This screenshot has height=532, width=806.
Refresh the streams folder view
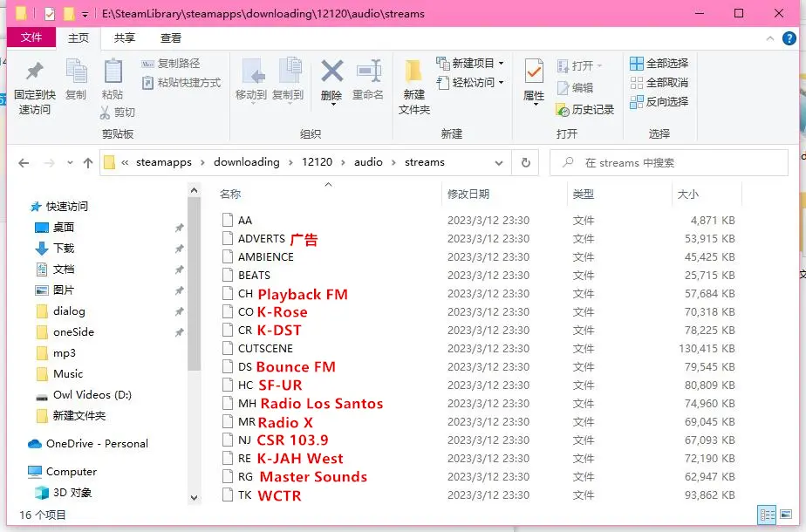coord(525,162)
